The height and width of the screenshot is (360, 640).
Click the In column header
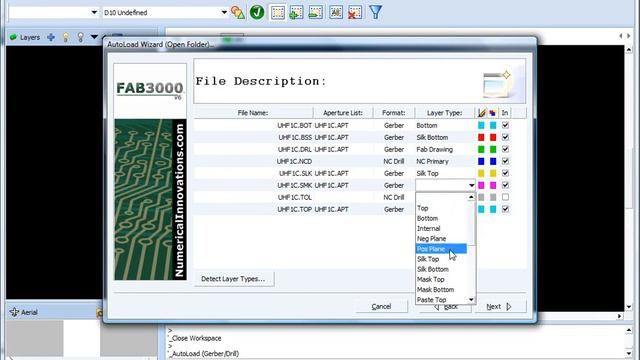click(x=505, y=113)
